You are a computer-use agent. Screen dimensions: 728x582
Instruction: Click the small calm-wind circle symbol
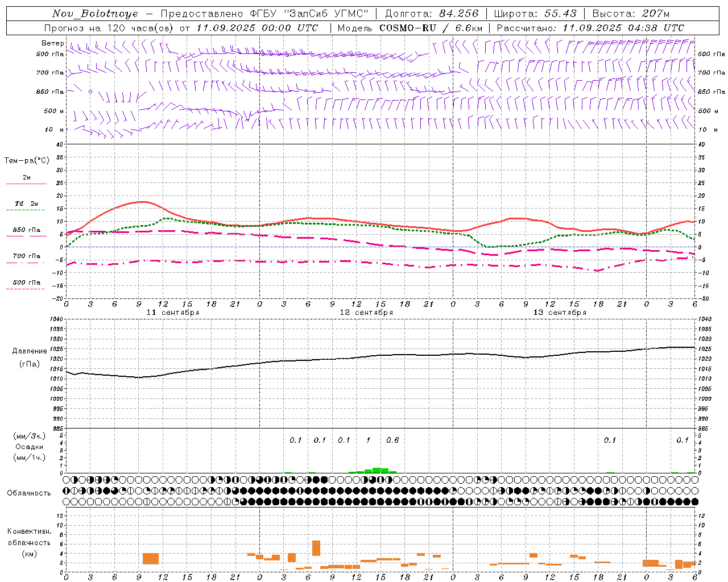click(90, 91)
